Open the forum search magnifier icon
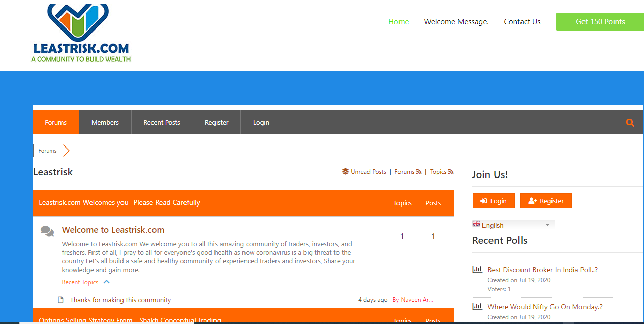644x324 pixels. point(630,123)
